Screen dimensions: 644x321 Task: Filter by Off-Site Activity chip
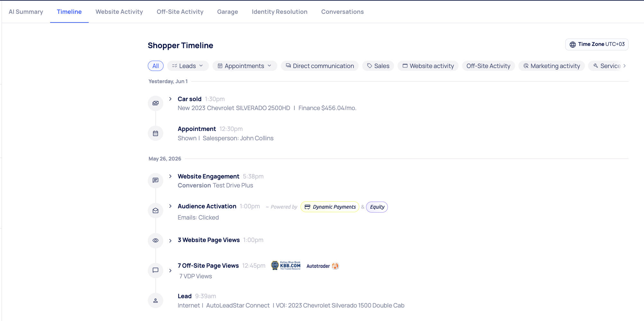point(488,66)
